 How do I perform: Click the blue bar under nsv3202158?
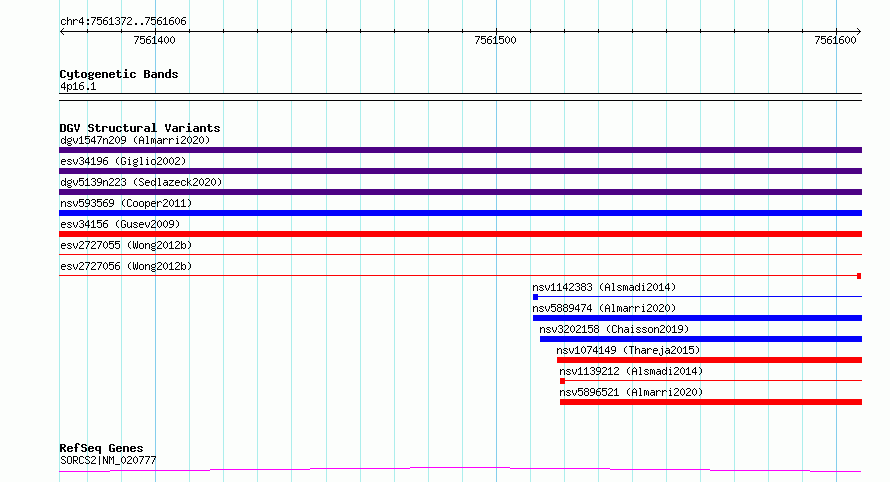click(x=701, y=339)
